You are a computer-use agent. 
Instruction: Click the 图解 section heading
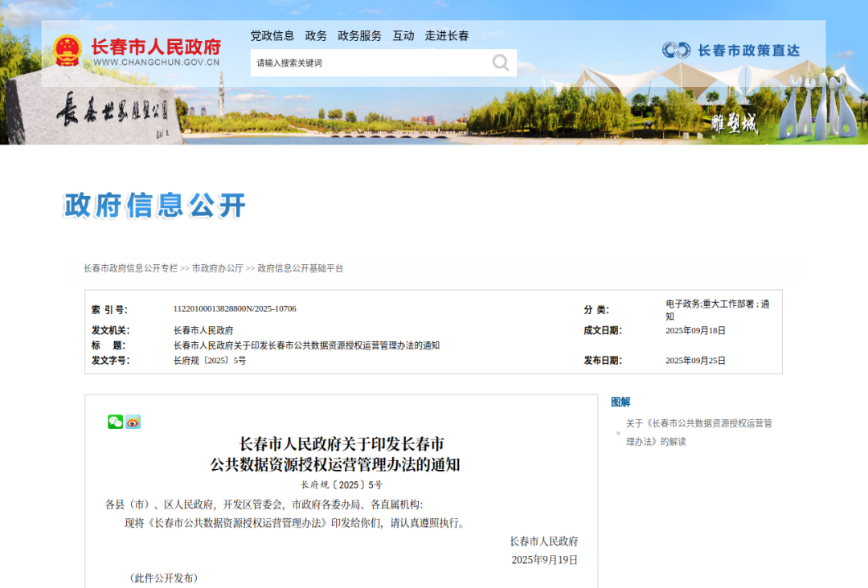620,402
